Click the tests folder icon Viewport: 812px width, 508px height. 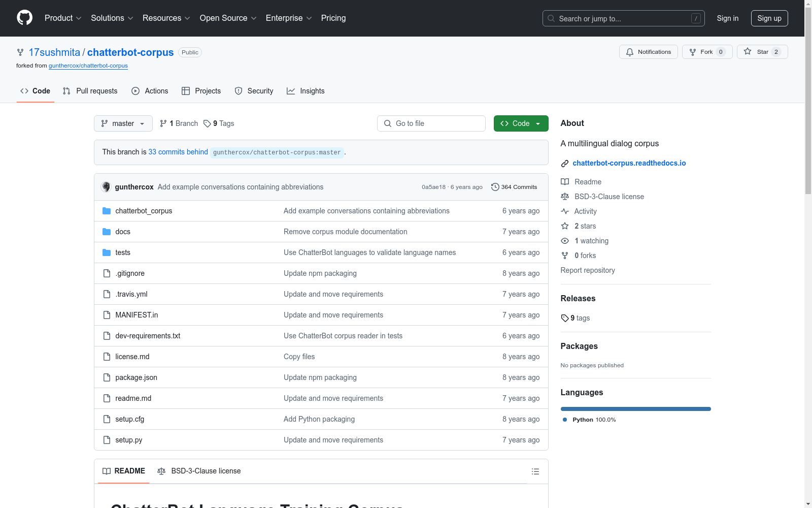(107, 252)
